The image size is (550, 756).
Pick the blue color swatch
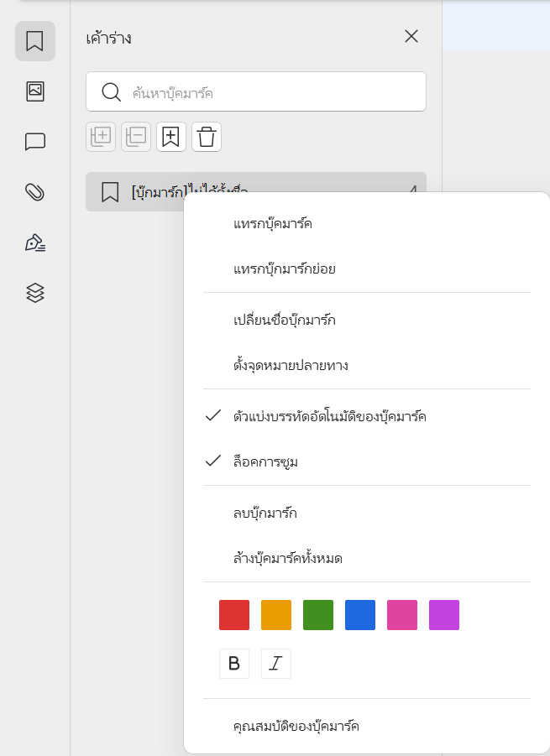(x=360, y=615)
